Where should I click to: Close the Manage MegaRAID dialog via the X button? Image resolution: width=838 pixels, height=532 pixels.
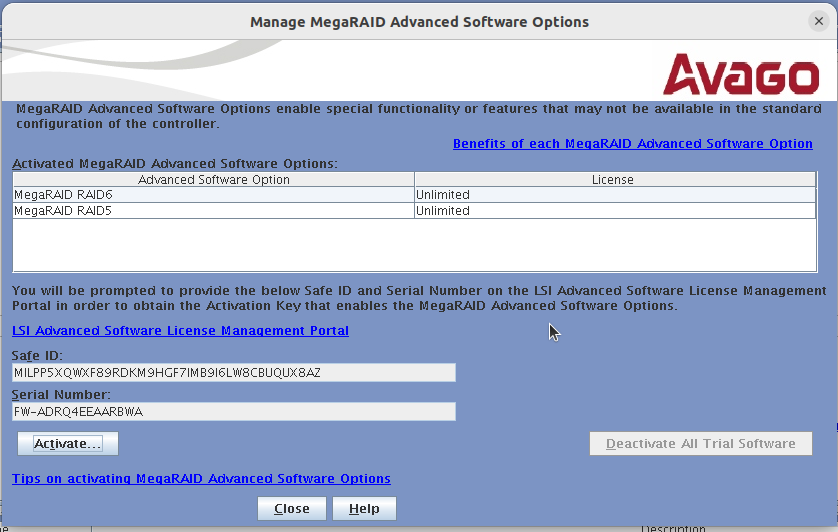(x=818, y=21)
